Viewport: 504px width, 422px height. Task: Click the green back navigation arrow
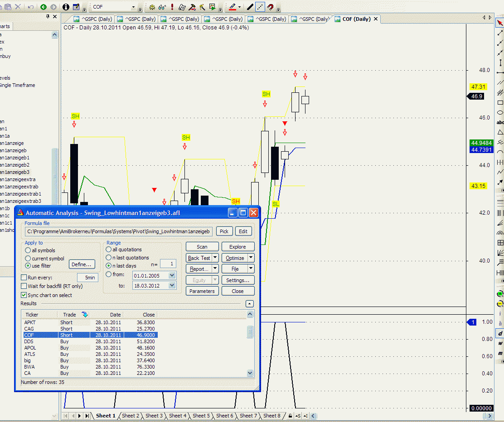[44, 7]
